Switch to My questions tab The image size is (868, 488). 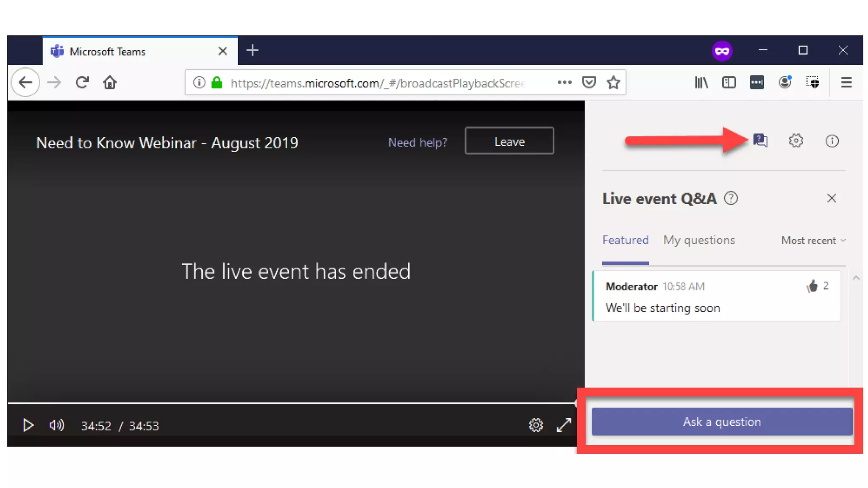(699, 240)
